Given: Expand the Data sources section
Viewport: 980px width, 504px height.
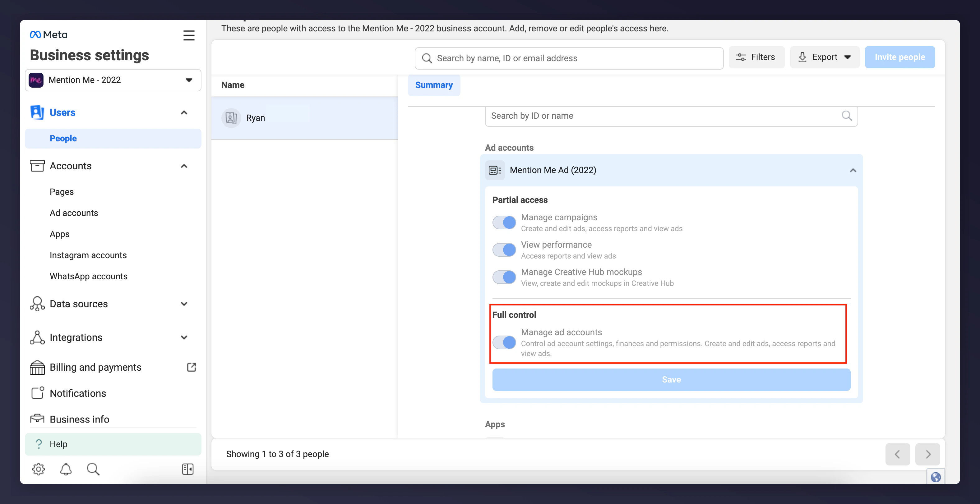Looking at the screenshot, I should [x=184, y=304].
